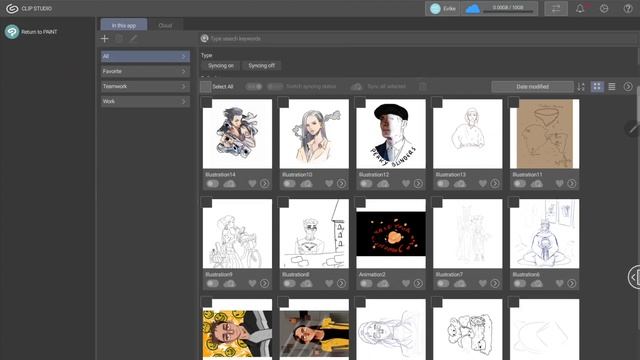This screenshot has height=360, width=640.
Task: Click the Return to PAINT icon
Action: point(12,31)
